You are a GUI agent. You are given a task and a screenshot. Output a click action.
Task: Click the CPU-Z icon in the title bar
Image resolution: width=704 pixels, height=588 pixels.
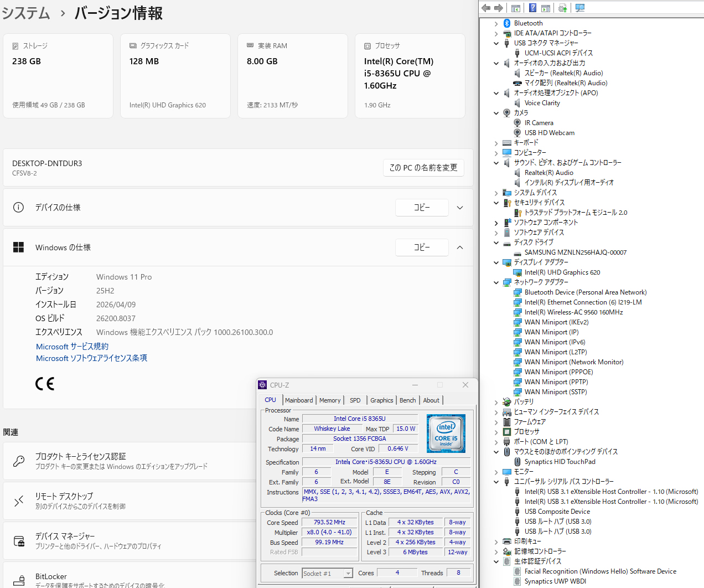click(x=262, y=385)
